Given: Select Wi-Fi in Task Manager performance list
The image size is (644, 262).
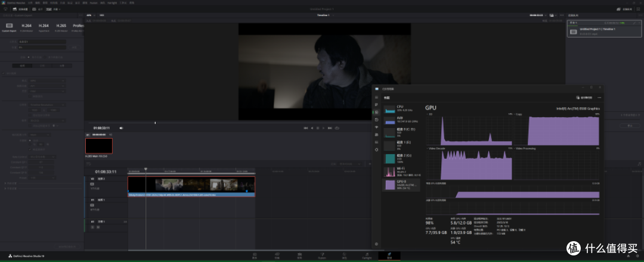Looking at the screenshot, I should [x=401, y=171].
